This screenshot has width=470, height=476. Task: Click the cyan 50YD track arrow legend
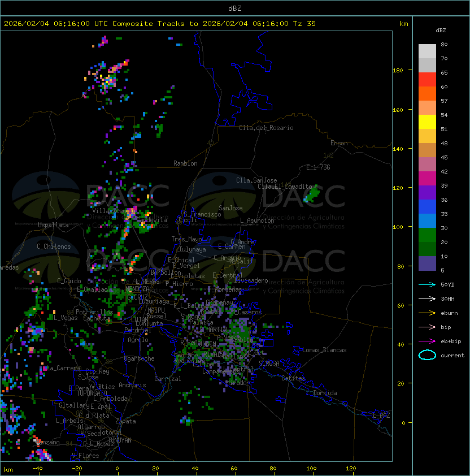click(x=427, y=284)
